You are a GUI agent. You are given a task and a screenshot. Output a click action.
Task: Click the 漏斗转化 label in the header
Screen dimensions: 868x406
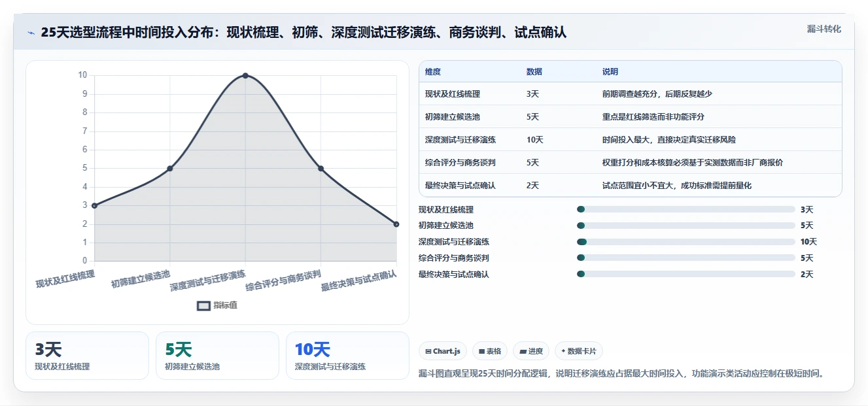click(x=824, y=29)
